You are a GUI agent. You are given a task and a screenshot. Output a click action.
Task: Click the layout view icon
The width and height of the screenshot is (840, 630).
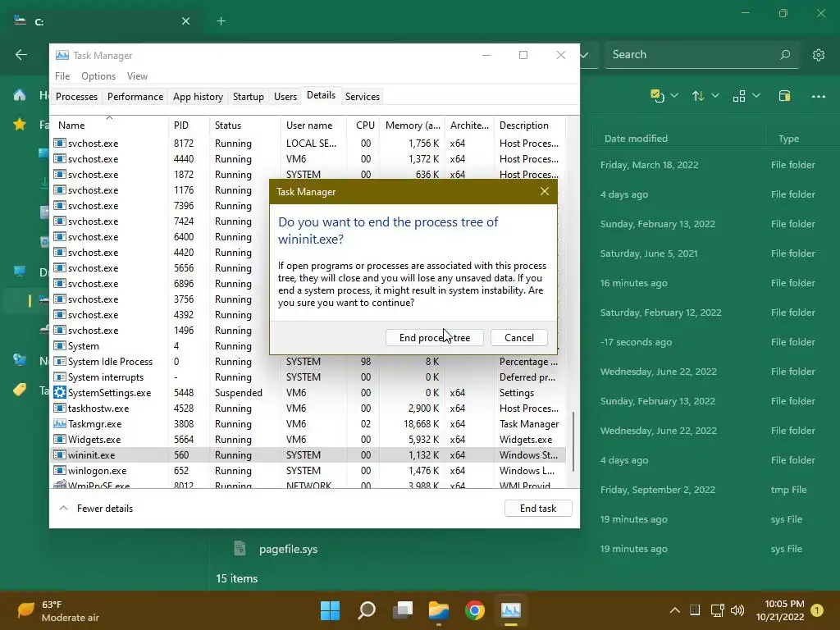[x=739, y=96]
